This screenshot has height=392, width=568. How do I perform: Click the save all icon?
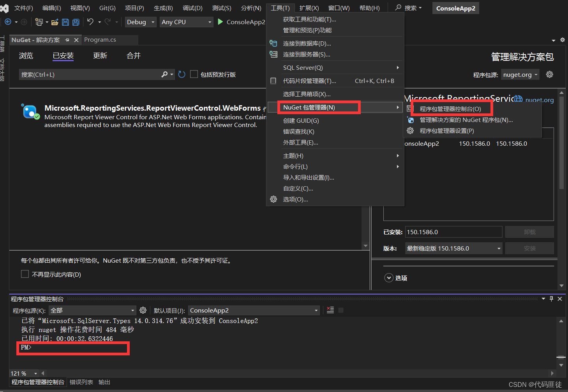pyautogui.click(x=76, y=22)
